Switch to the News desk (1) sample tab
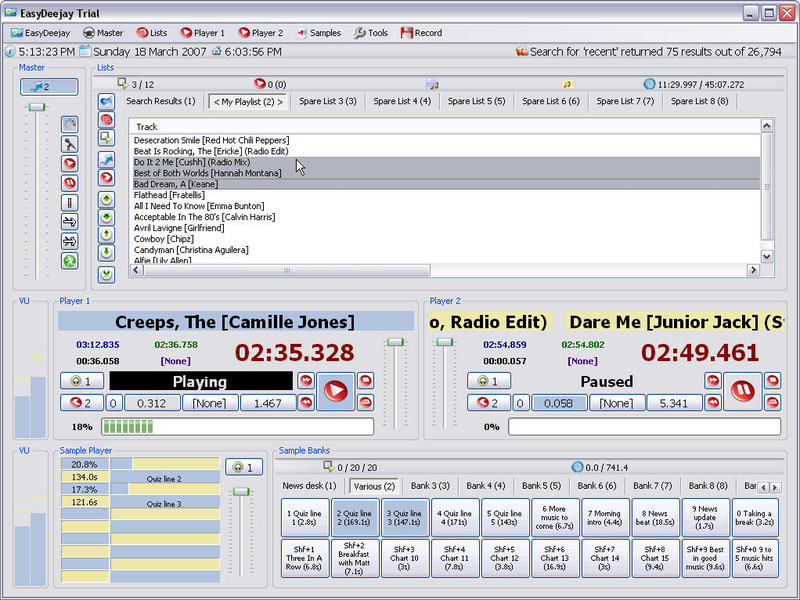Image resolution: width=800 pixels, height=600 pixels. click(x=309, y=486)
